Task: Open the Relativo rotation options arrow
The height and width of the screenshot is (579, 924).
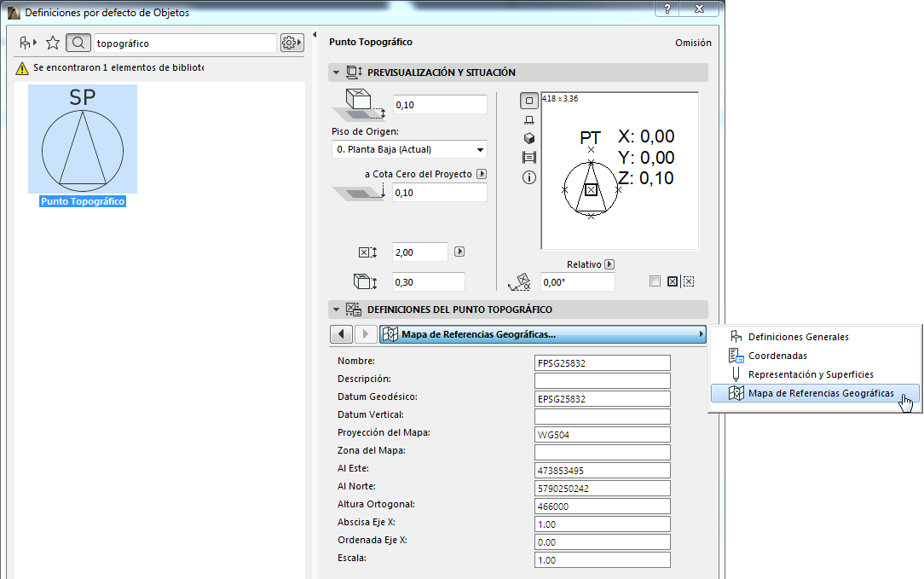Action: point(609,264)
